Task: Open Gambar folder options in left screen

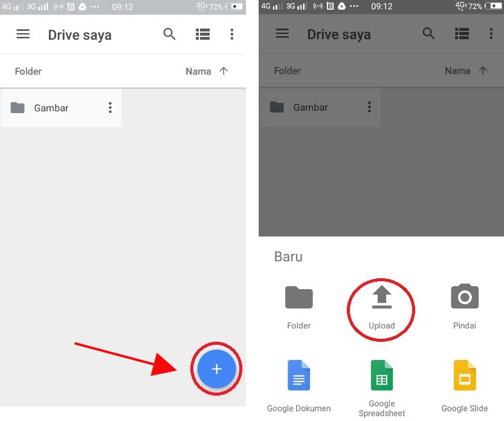Action: click(x=110, y=108)
